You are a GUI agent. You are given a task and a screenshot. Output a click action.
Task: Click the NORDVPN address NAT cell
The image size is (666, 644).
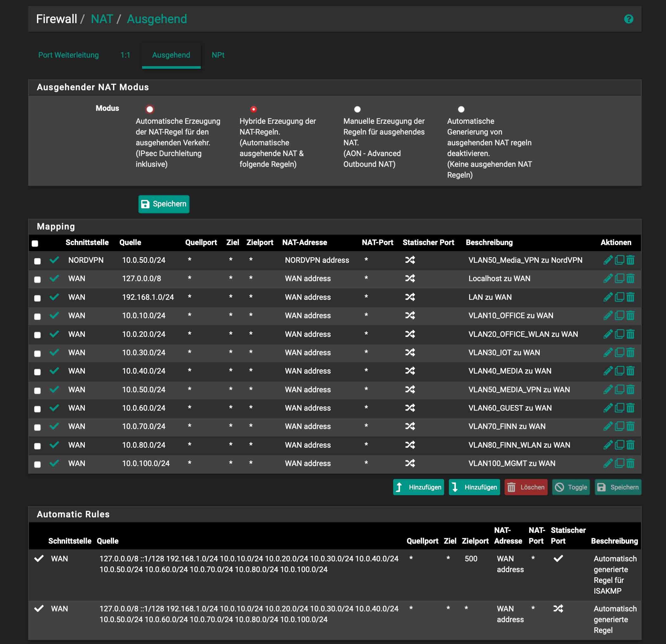point(317,260)
